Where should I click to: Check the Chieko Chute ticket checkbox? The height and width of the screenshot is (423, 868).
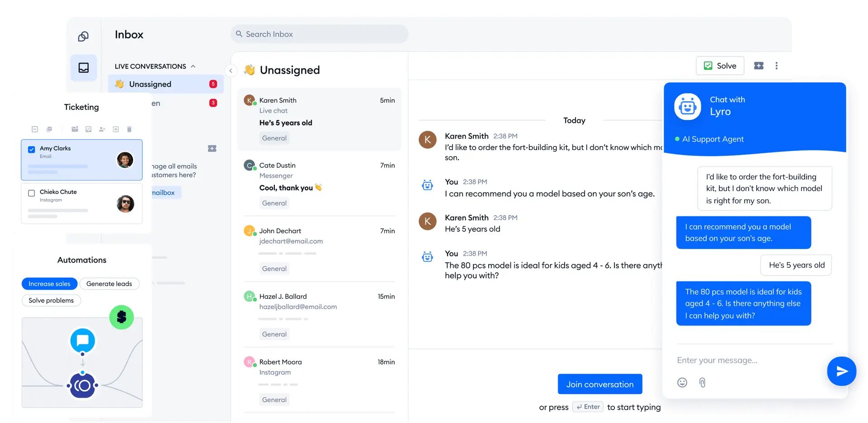31,193
